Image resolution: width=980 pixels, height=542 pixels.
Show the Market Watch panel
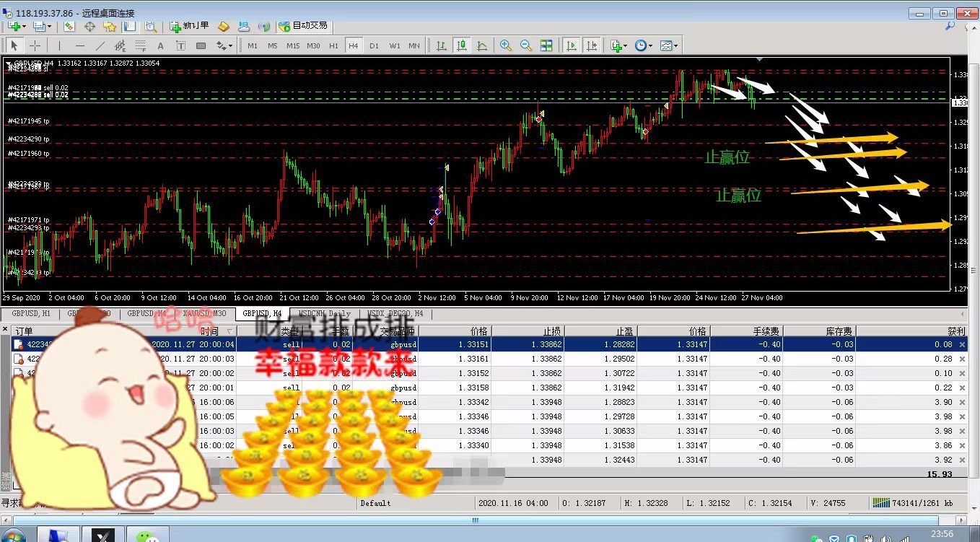(69, 26)
